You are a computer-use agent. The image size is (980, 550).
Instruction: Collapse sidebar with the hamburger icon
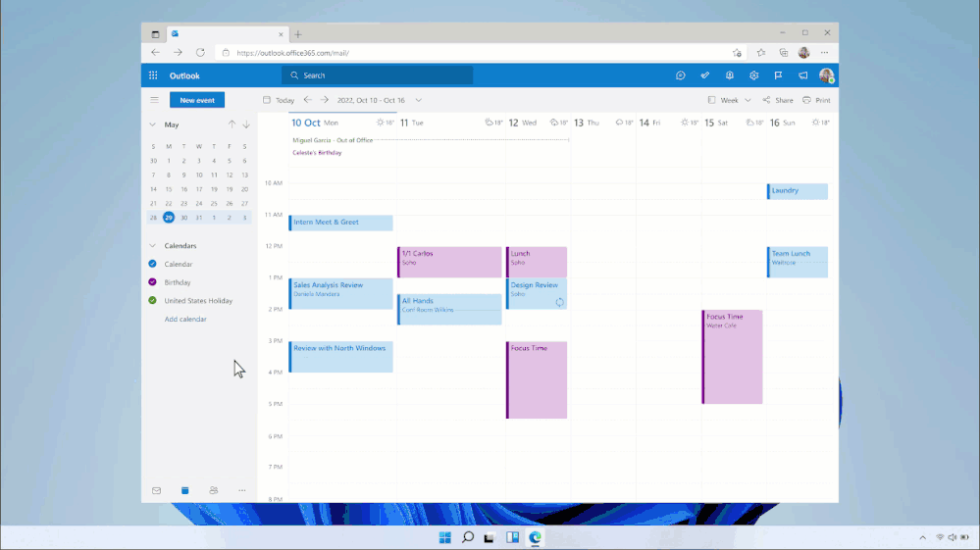(x=154, y=100)
